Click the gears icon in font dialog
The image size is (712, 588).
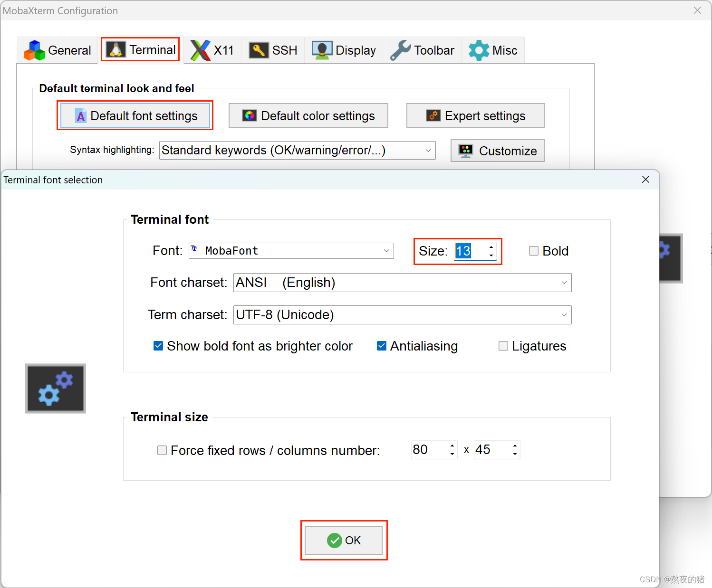[x=56, y=389]
